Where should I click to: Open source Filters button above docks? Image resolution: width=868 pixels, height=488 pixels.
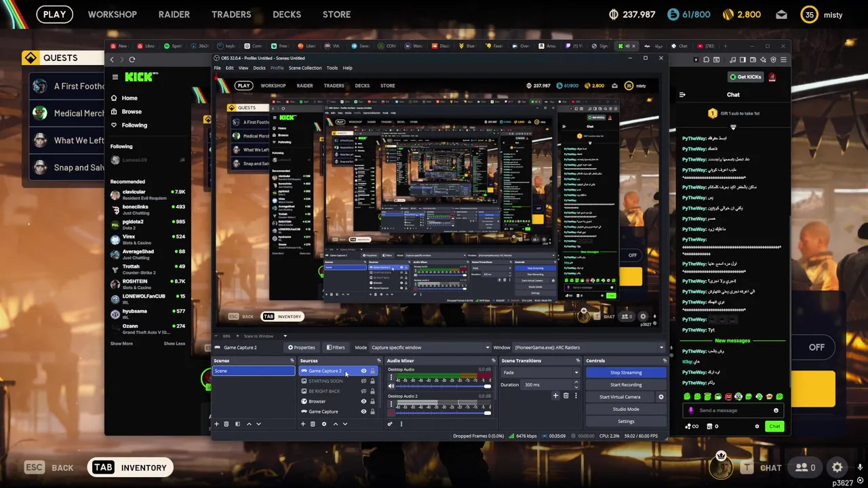click(x=335, y=348)
